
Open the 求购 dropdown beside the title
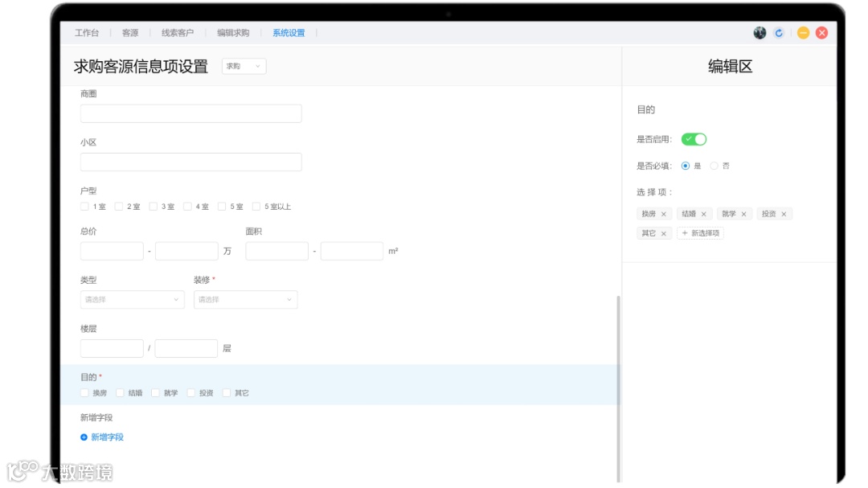(244, 67)
